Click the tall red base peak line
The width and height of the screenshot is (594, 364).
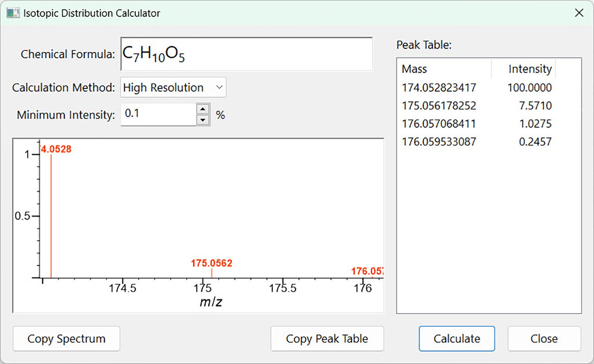tap(51, 217)
